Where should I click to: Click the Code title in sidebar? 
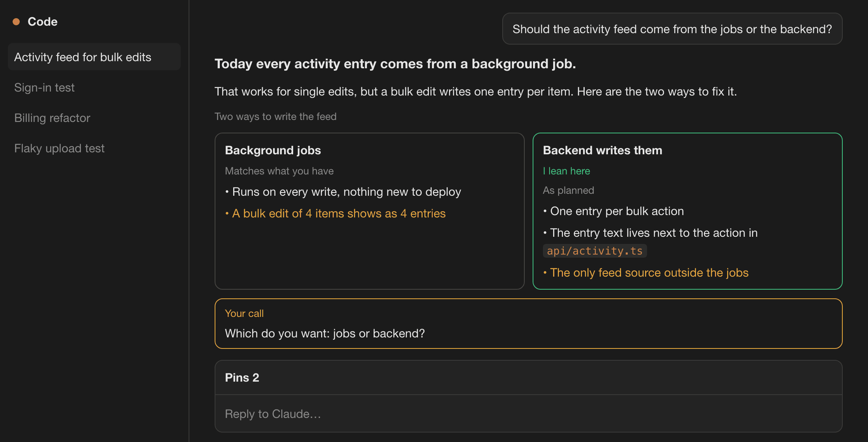tap(43, 22)
